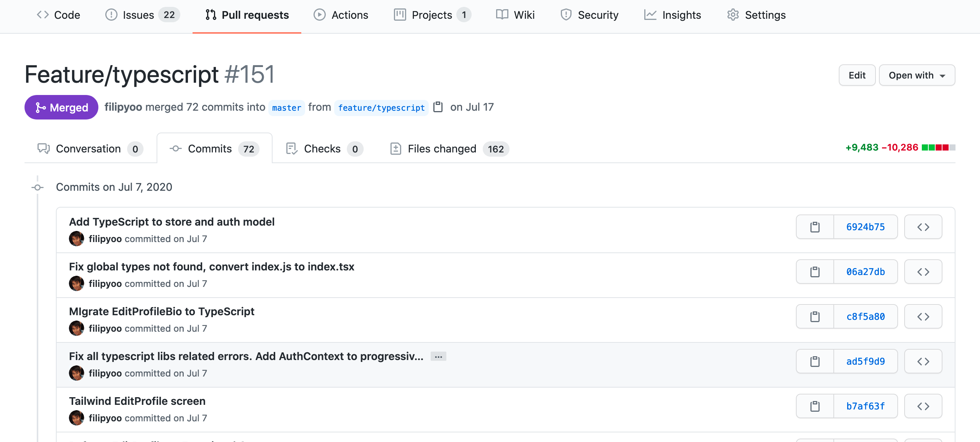The image size is (980, 442).
Task: Click filipyoo avatar on Add TypeScript commit
Action: pos(77,239)
